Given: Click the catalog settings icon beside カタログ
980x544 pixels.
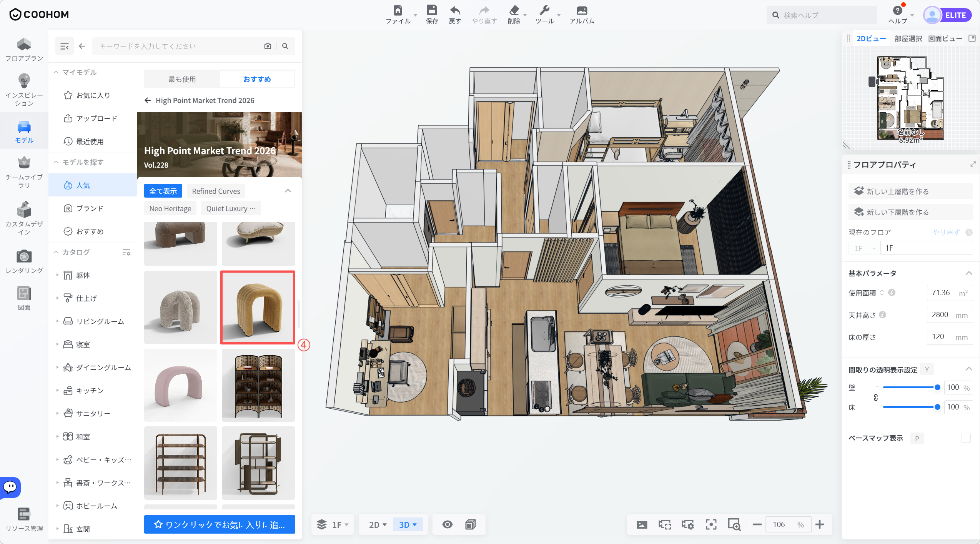Looking at the screenshot, I should (126, 253).
